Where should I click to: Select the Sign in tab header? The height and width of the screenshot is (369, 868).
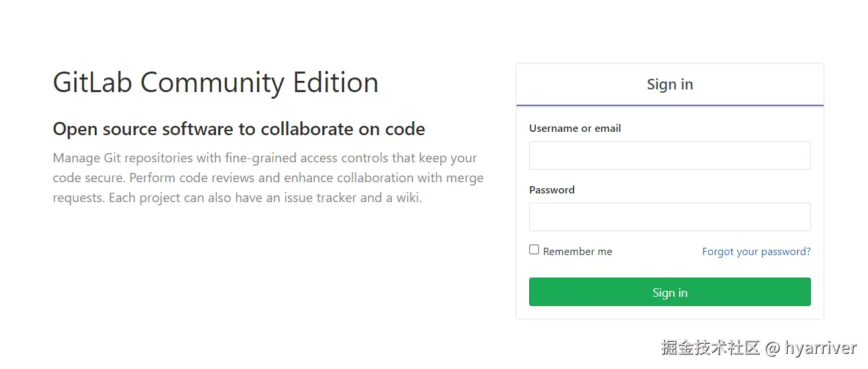pos(670,85)
